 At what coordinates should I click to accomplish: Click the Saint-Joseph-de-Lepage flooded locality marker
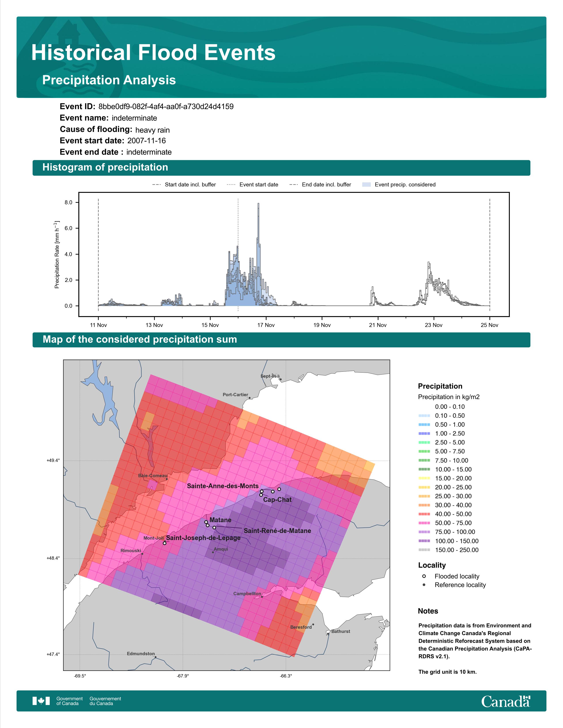point(164,543)
